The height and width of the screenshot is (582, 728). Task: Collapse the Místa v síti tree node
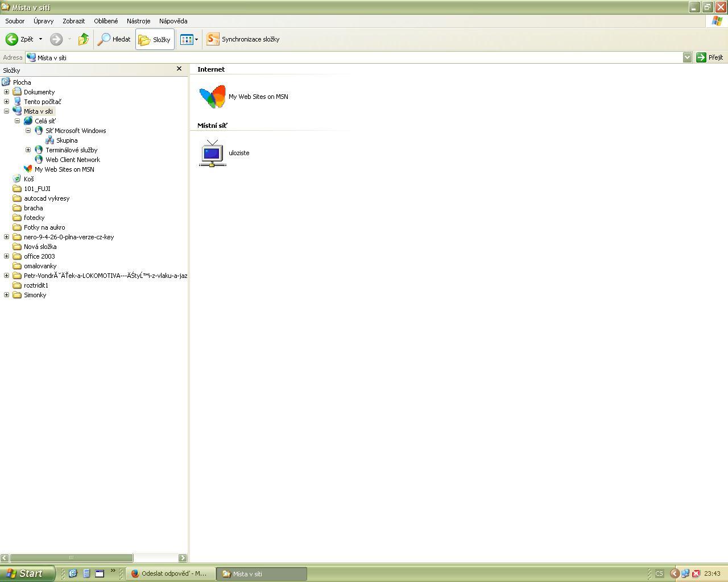(x=7, y=111)
